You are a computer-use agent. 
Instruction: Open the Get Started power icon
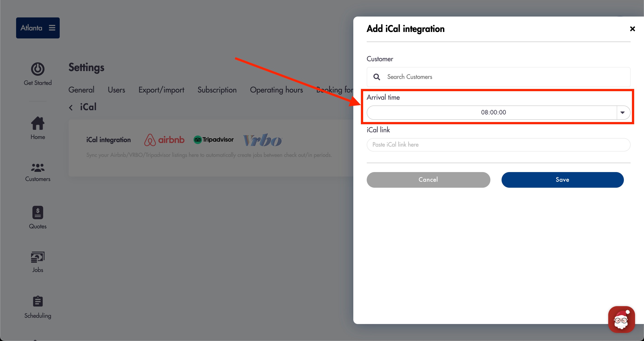pyautogui.click(x=38, y=69)
